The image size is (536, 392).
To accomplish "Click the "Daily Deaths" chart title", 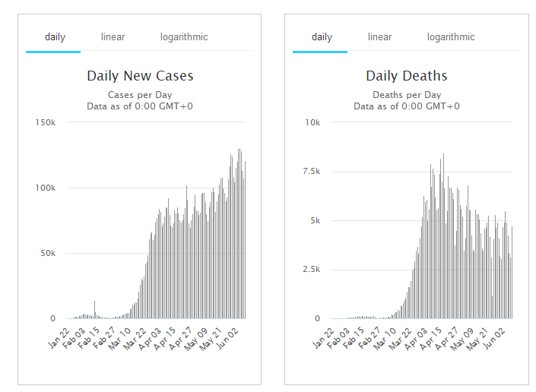I will click(x=407, y=76).
